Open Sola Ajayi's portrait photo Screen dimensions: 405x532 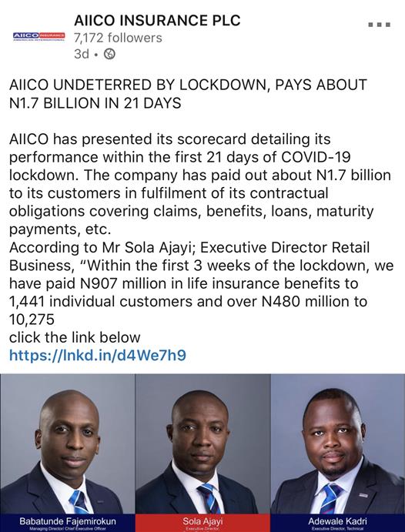[x=202, y=443]
